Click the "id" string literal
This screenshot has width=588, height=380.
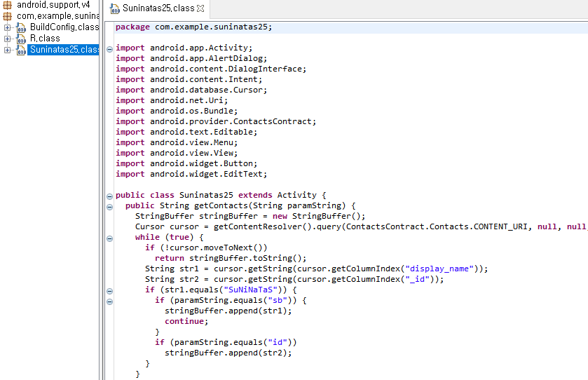coord(277,342)
